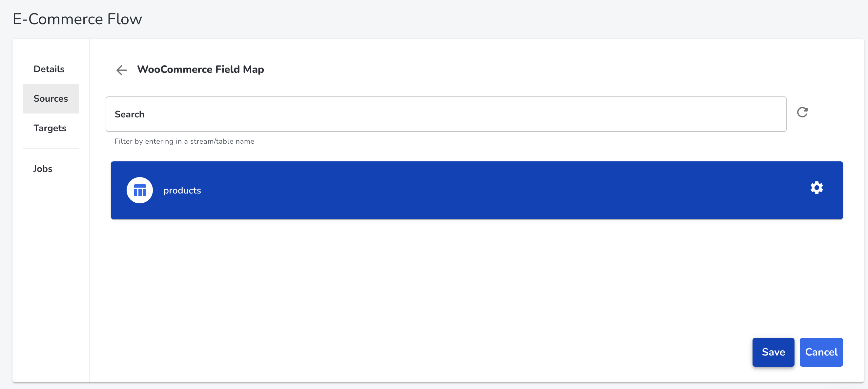
Task: Cancel the field map editing
Action: [x=821, y=352]
